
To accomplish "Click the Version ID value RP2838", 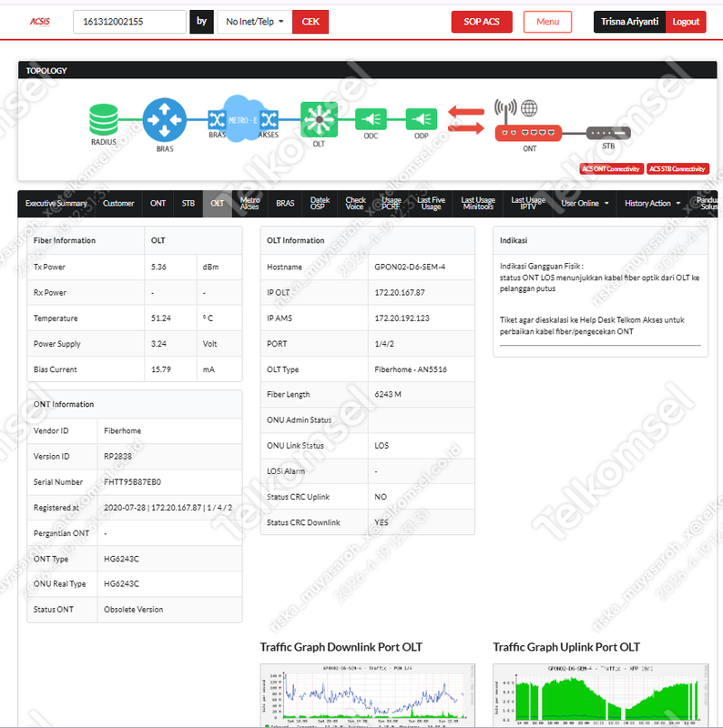I will pos(117,457).
